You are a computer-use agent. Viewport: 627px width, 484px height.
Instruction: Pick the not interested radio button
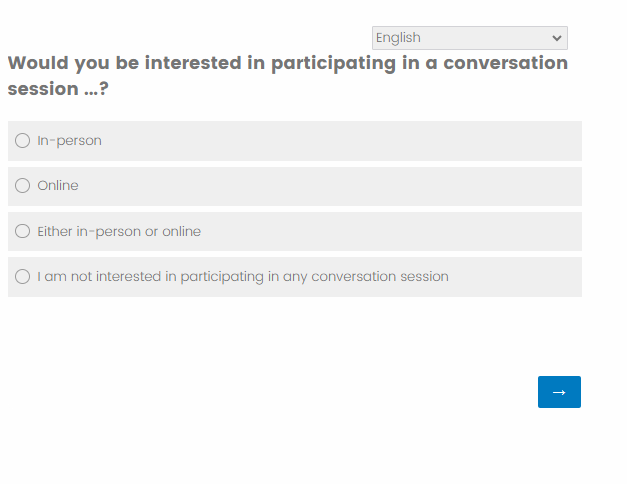coord(23,277)
